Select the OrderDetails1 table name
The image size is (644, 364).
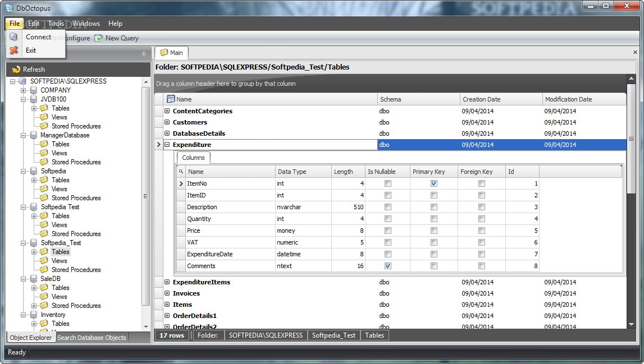pyautogui.click(x=195, y=316)
